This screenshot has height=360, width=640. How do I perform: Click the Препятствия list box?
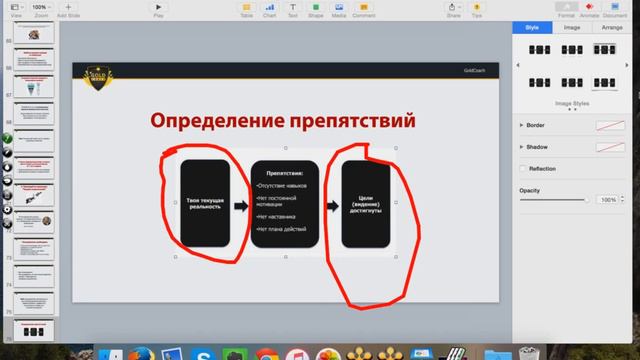pos(284,204)
